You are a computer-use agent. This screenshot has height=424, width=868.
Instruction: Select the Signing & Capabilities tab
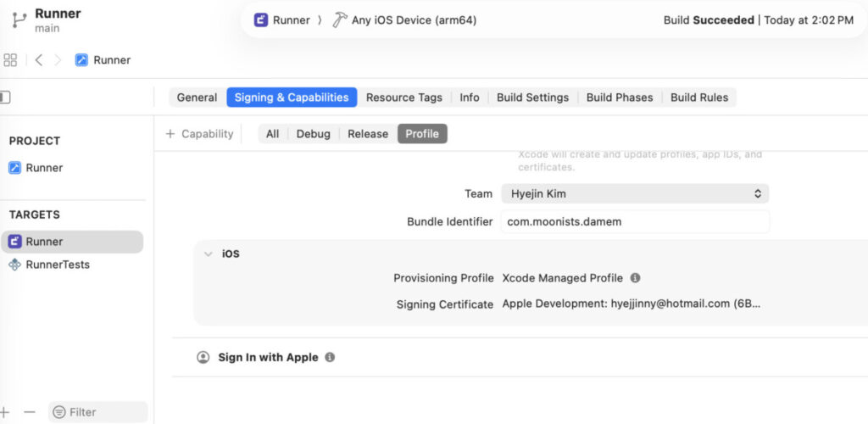point(292,98)
